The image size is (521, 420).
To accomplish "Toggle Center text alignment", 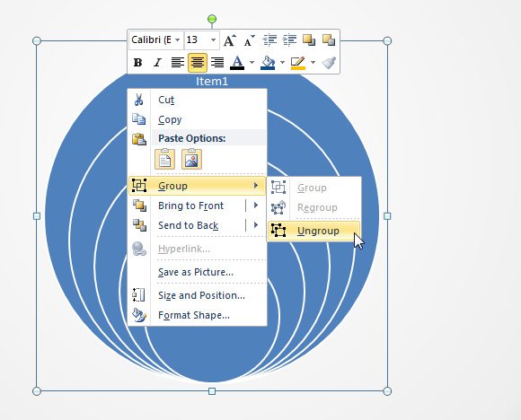I will tap(198, 63).
